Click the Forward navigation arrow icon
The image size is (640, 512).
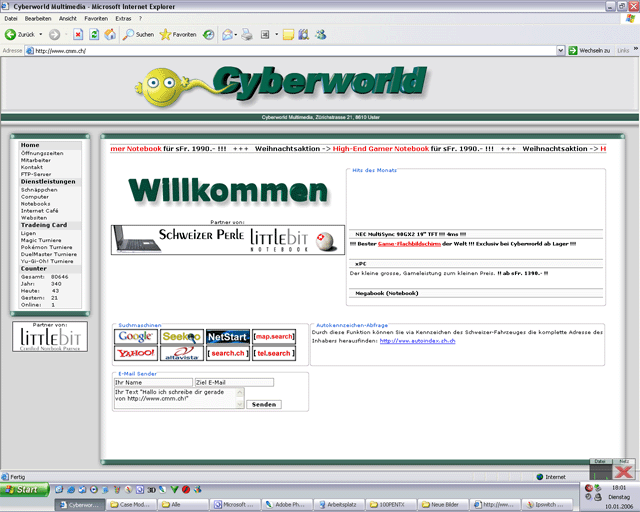click(x=54, y=35)
